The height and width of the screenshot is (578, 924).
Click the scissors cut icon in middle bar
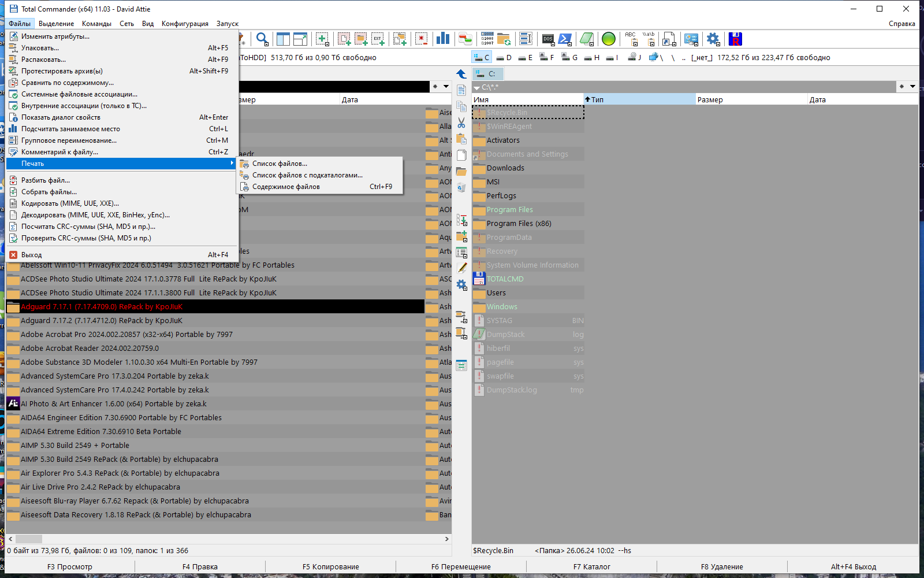point(461,123)
